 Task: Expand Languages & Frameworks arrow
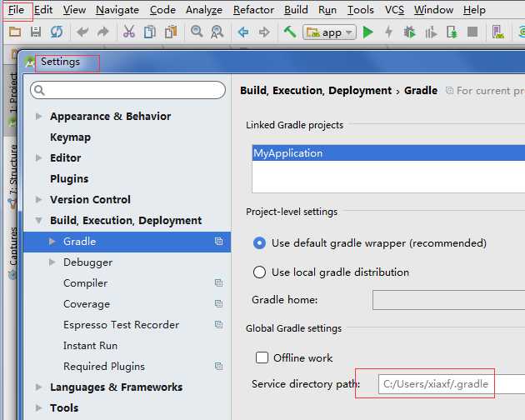point(39,387)
